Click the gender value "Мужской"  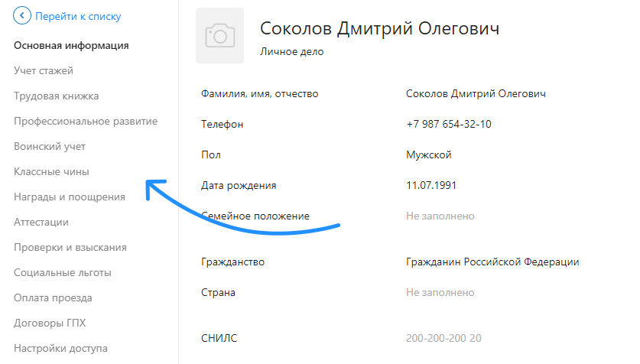click(428, 155)
